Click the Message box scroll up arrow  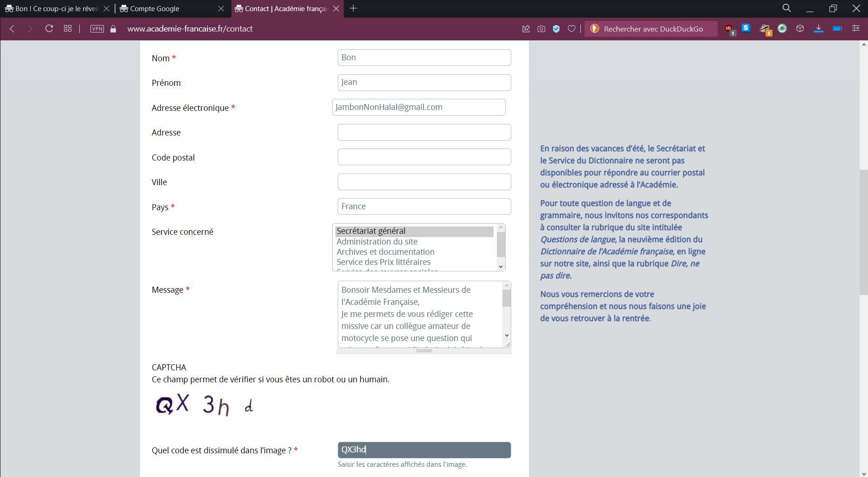[x=507, y=285]
